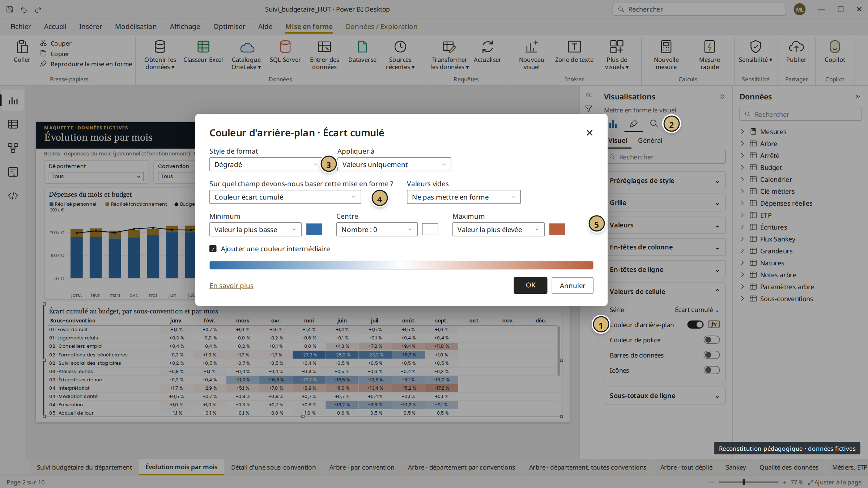Click the Dataverse icon

(362, 47)
